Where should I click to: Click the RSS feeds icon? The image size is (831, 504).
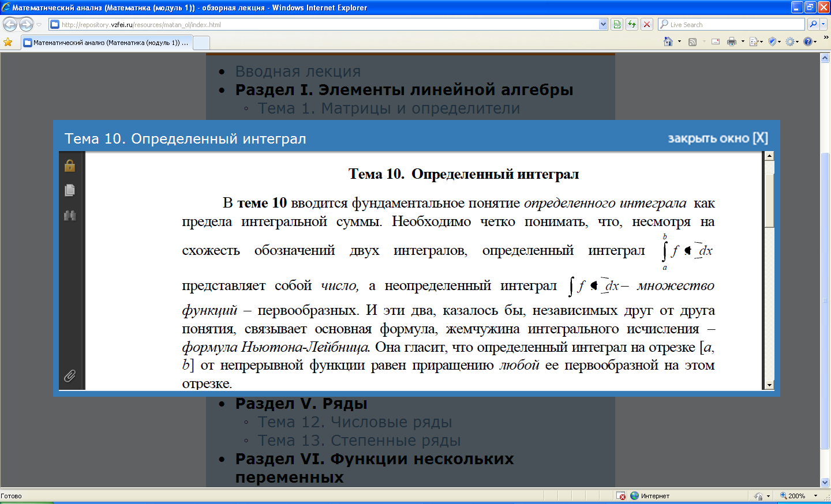(692, 42)
